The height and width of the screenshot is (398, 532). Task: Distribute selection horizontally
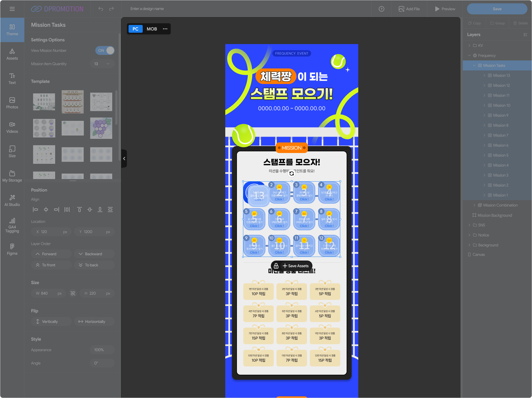(67, 210)
